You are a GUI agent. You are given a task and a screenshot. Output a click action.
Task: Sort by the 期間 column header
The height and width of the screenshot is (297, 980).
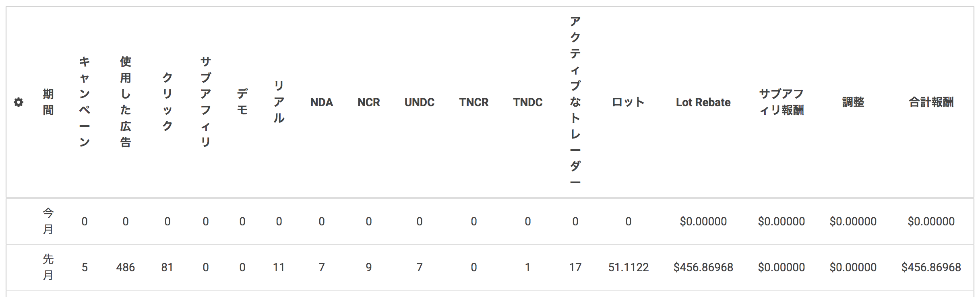point(48,102)
